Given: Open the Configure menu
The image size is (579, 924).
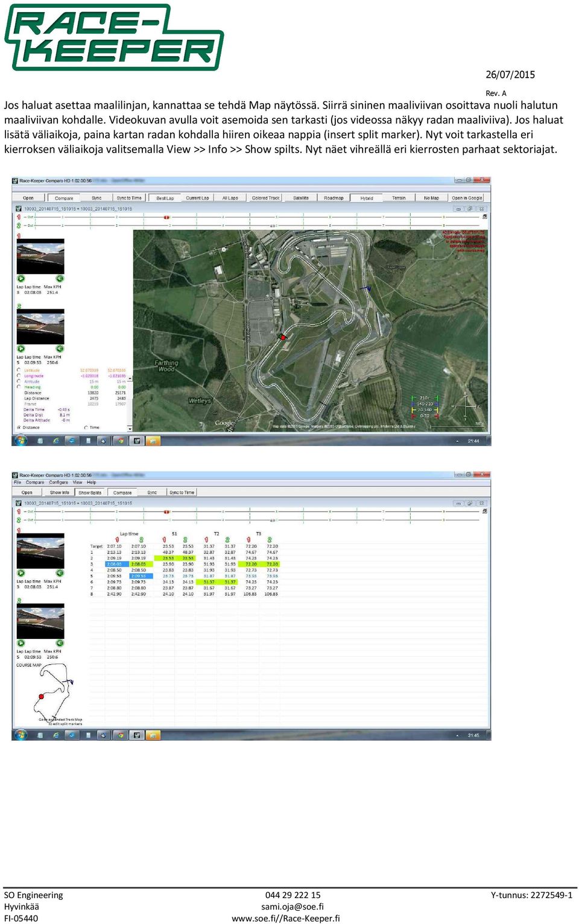Looking at the screenshot, I should click(59, 482).
